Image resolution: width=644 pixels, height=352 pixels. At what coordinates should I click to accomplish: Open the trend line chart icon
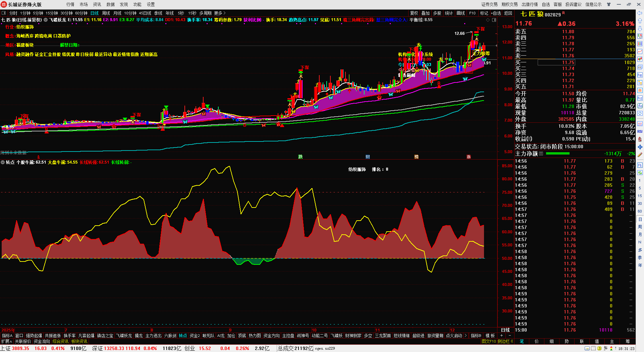click(640, 52)
